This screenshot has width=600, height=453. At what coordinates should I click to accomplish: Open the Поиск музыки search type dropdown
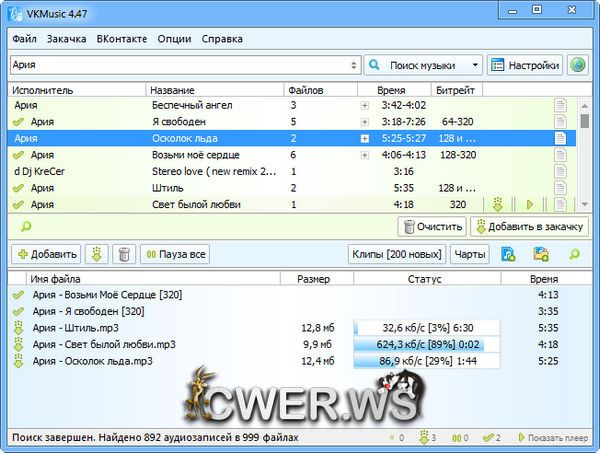point(423,65)
